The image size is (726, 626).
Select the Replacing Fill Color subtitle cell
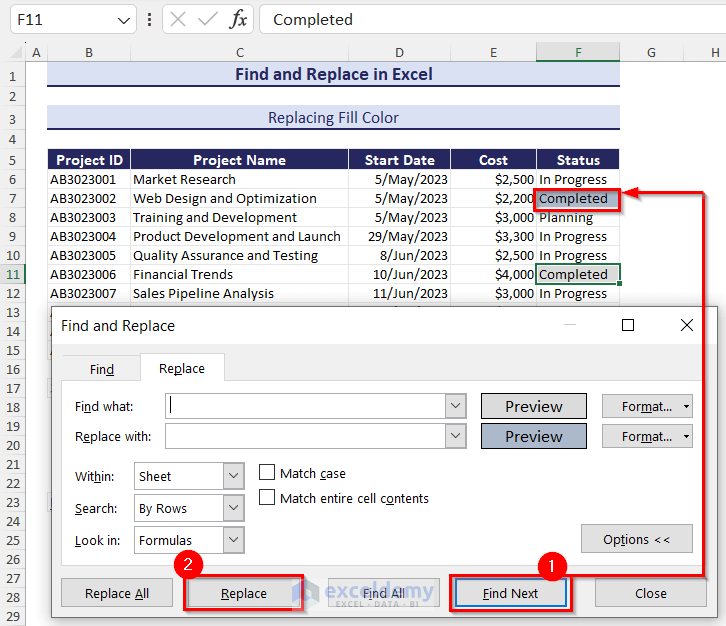[333, 117]
